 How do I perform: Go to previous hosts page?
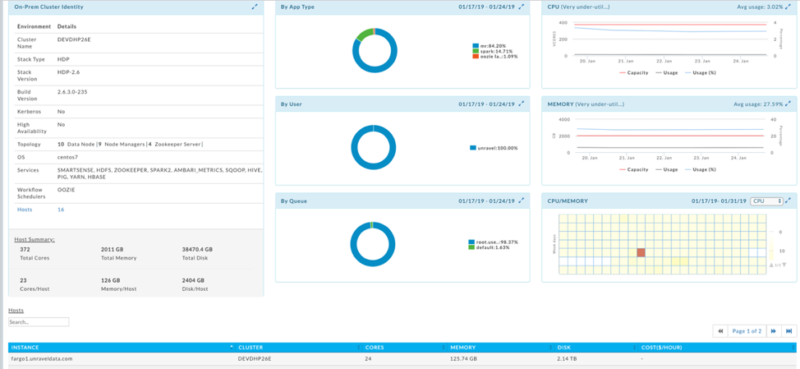pyautogui.click(x=720, y=331)
